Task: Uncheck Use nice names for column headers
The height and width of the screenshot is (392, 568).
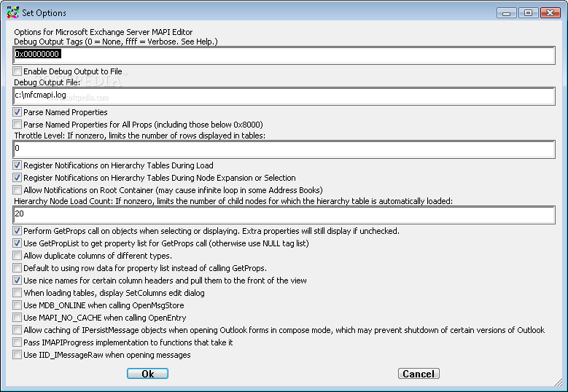Action: coord(17,280)
